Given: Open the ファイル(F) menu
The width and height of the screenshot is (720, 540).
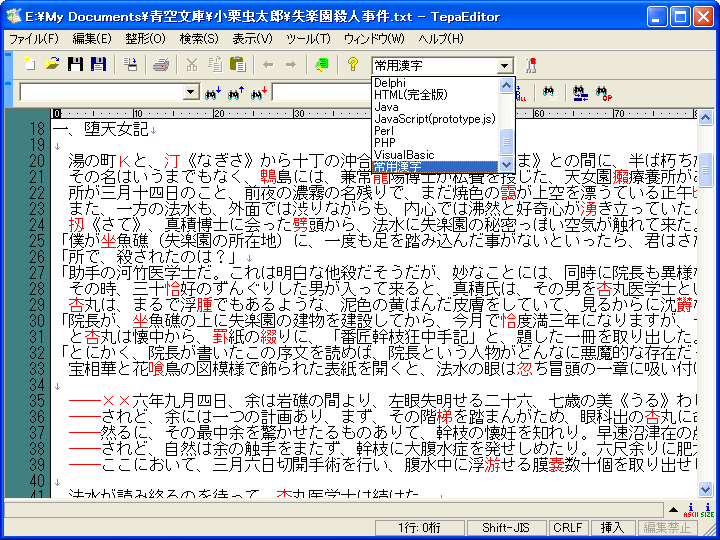Looking at the screenshot, I should (x=34, y=39).
